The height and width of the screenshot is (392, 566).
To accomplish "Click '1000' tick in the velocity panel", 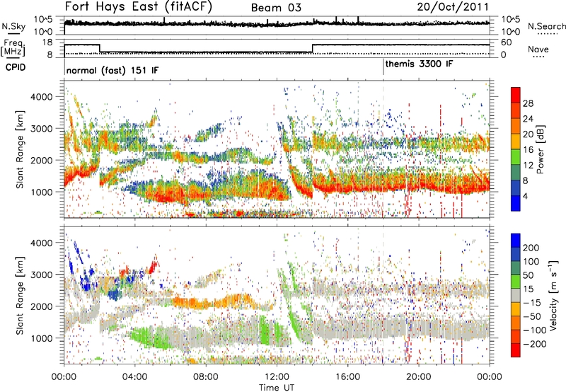I will click(x=41, y=338).
